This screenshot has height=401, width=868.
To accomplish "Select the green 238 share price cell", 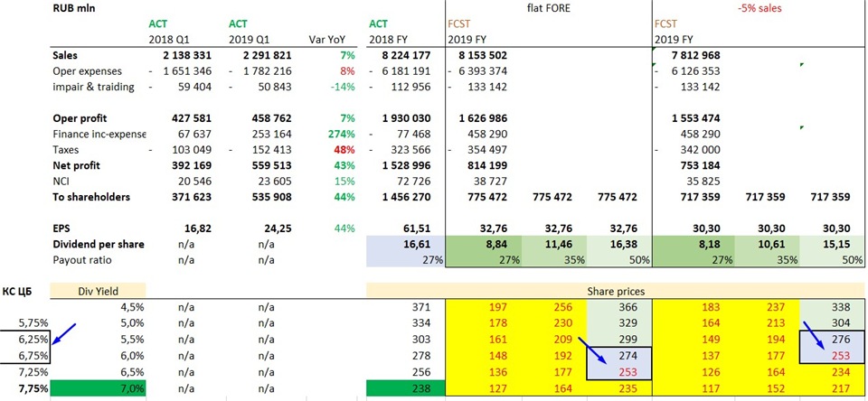I will [x=406, y=389].
